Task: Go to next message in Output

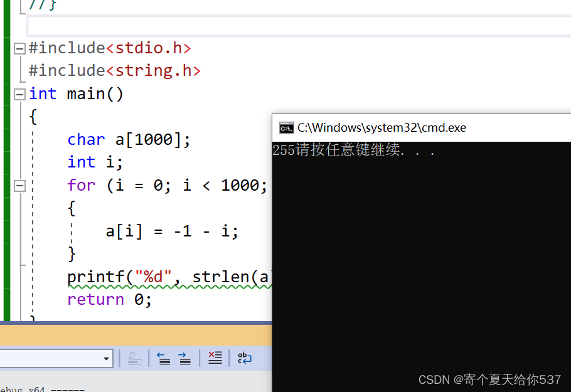Action: click(184, 359)
